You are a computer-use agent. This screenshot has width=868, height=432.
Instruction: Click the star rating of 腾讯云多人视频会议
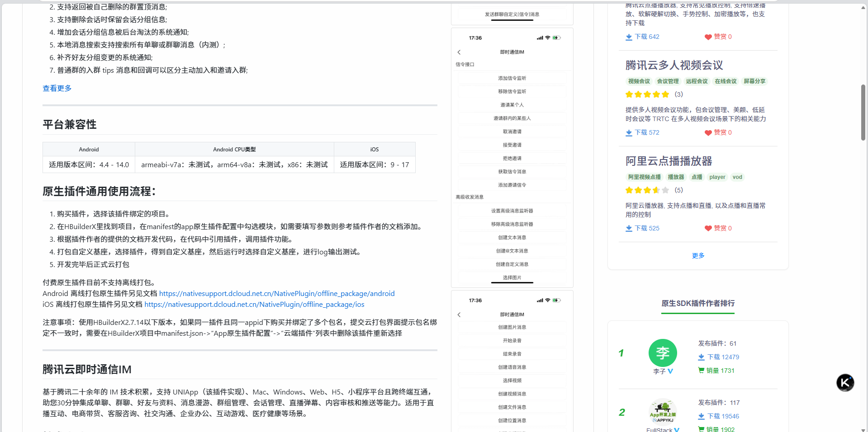pos(647,94)
